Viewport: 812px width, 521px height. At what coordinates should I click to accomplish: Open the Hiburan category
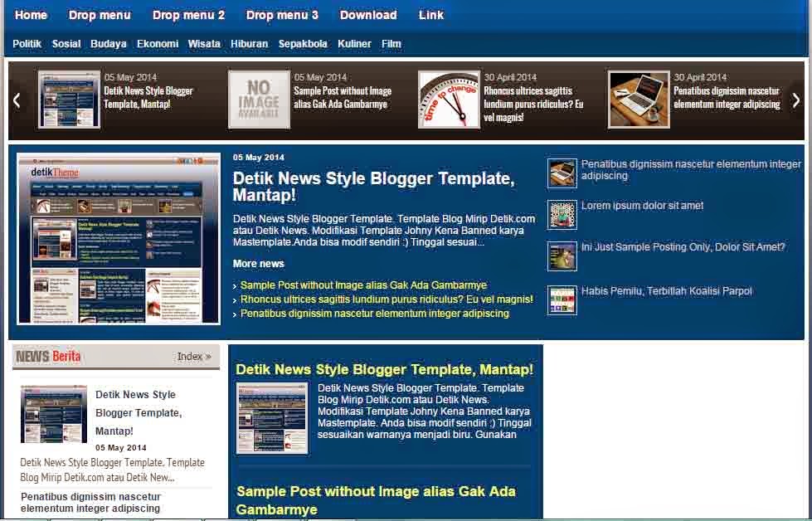tap(249, 44)
